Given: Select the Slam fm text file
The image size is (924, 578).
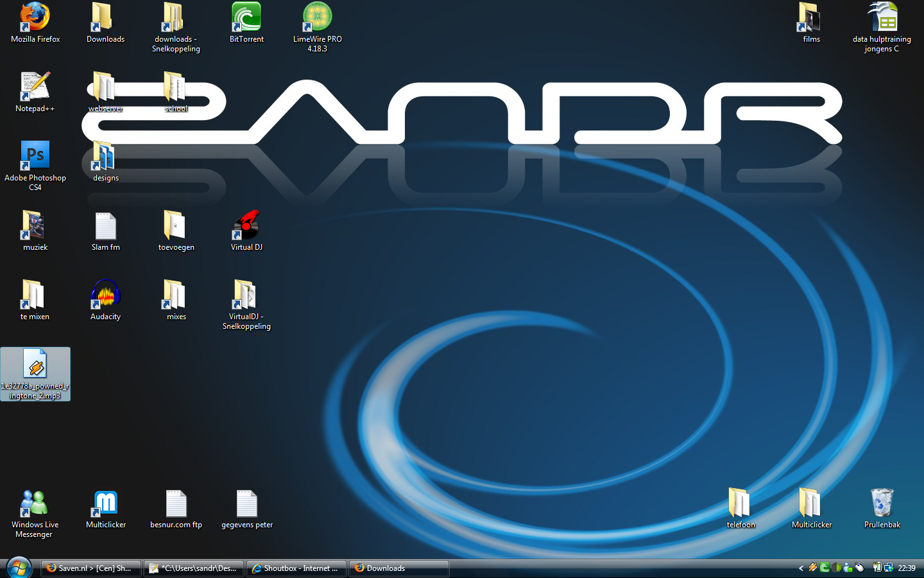Looking at the screenshot, I should click(x=105, y=231).
